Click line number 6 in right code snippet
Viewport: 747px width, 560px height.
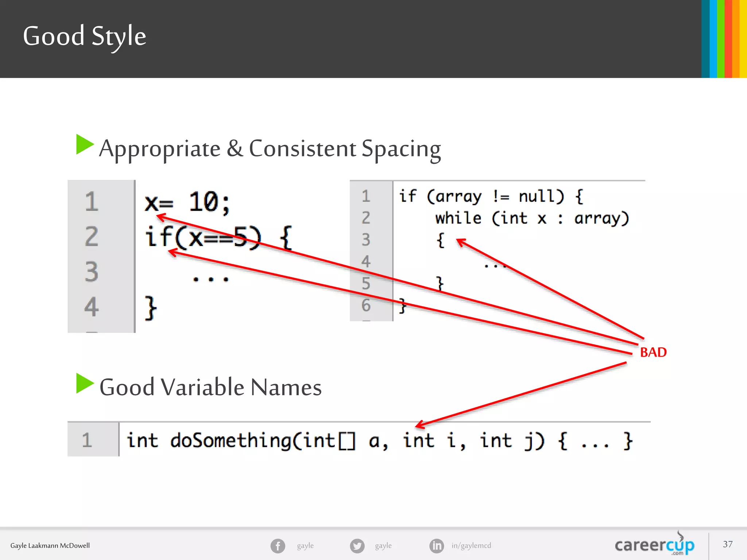pos(366,306)
